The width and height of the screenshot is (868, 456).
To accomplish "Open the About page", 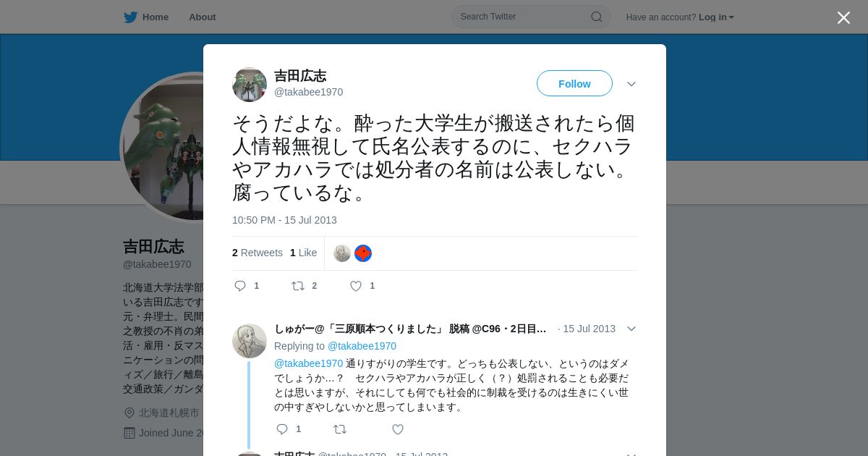I will coord(203,17).
